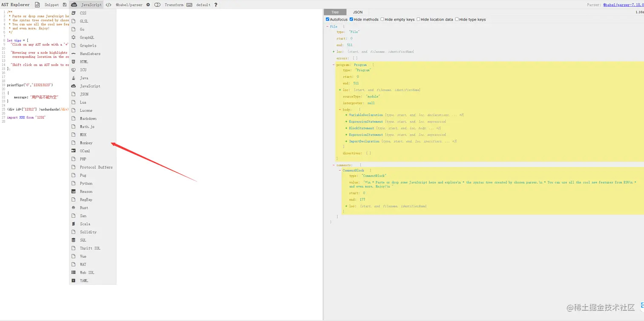The width and height of the screenshot is (644, 321).
Task: Click the file icon beside Scala
Action: click(74, 224)
